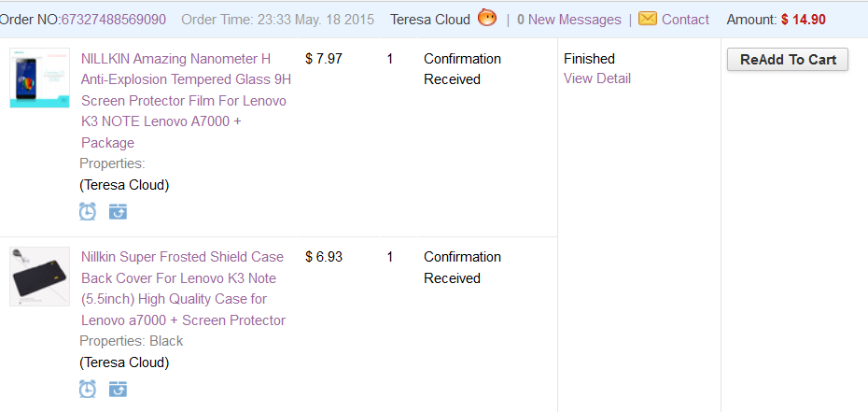Click the Teresa Cloud seller name in header
This screenshot has height=412, width=868.
(430, 20)
